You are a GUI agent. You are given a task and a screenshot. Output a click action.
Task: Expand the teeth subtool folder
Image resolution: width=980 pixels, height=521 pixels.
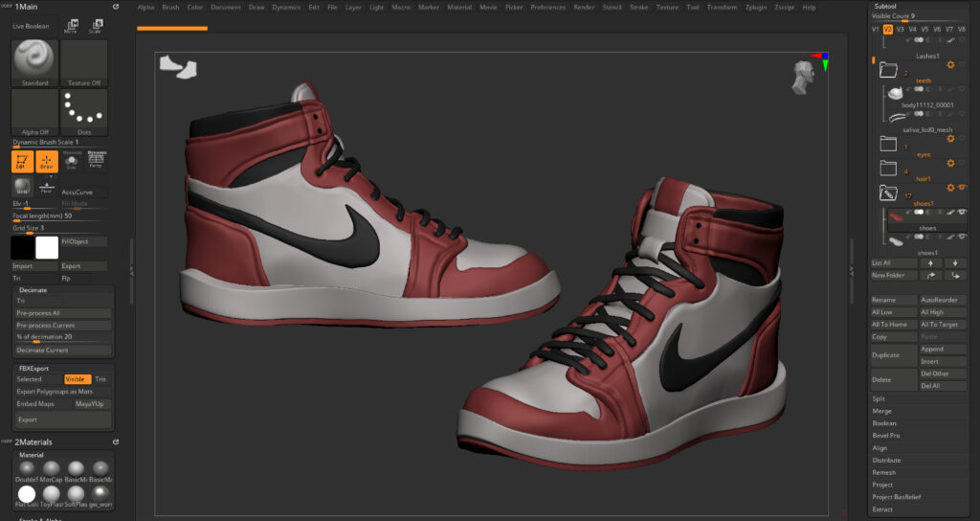point(888,69)
